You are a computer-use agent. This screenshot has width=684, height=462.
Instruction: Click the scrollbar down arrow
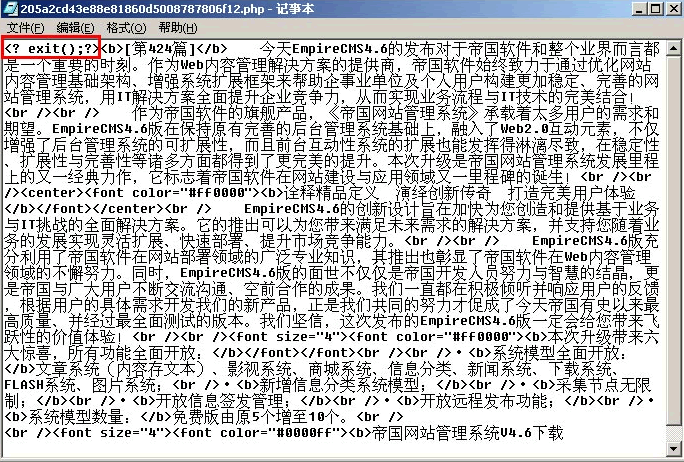(x=674, y=448)
